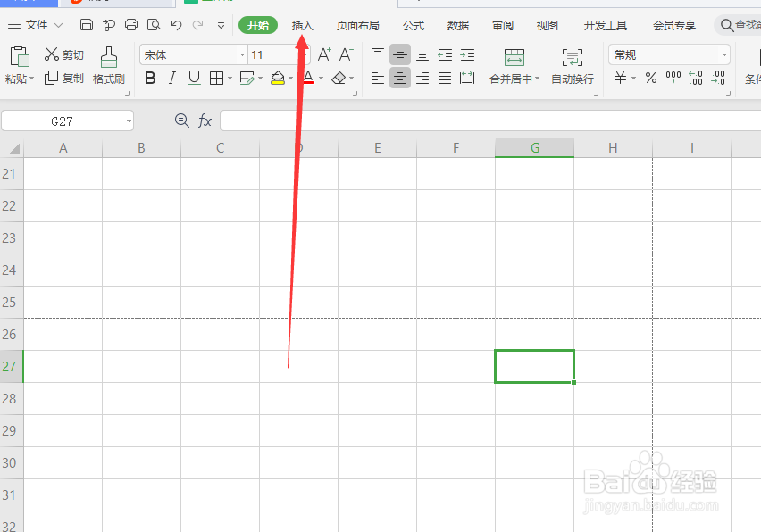Screen dimensions: 761x532
Task: Click the italic formatting icon
Action: [171, 78]
